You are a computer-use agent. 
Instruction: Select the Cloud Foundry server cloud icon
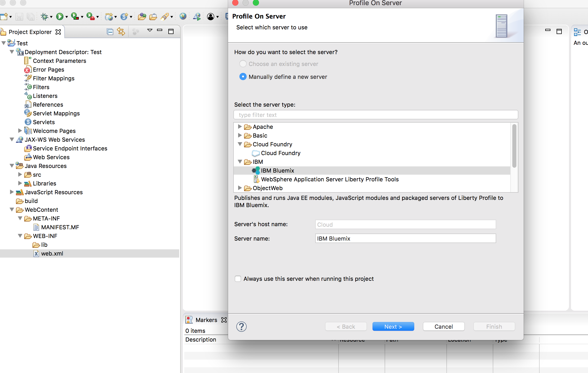pos(256,153)
